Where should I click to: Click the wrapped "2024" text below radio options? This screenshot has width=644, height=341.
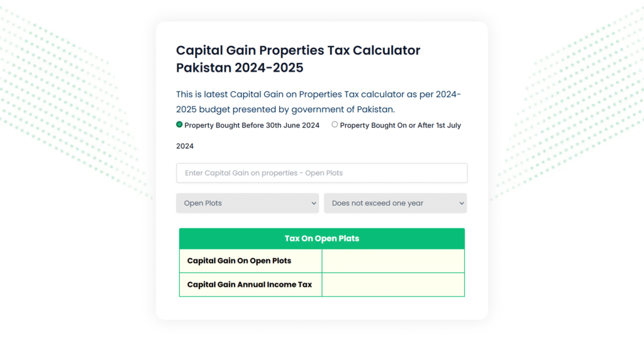tap(185, 146)
